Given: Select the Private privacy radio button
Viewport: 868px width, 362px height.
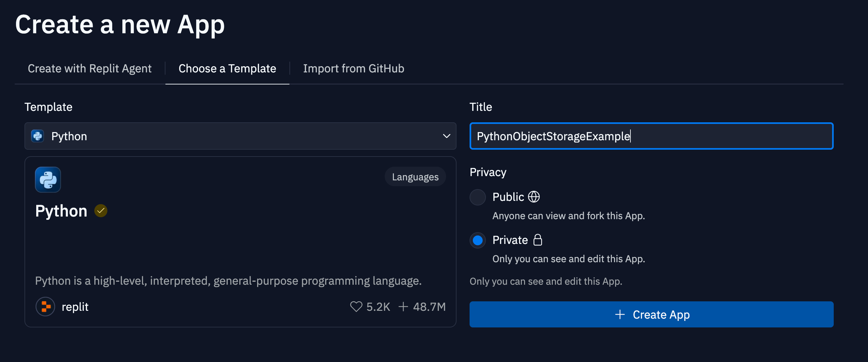Looking at the screenshot, I should pyautogui.click(x=477, y=240).
